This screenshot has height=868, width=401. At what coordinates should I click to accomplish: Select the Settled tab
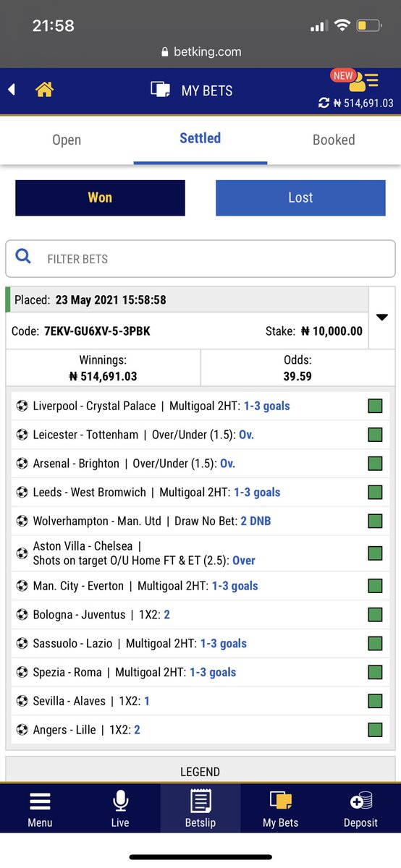(200, 138)
